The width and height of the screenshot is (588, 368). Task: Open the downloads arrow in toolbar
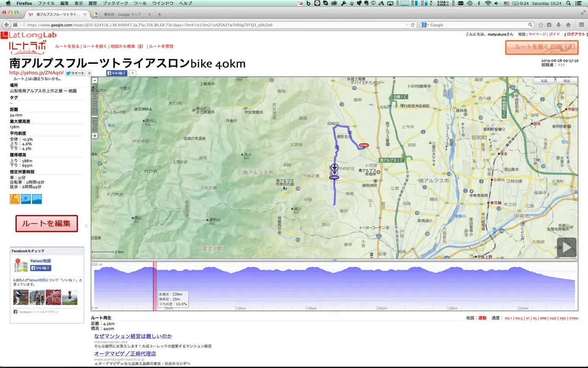pyautogui.click(x=559, y=25)
